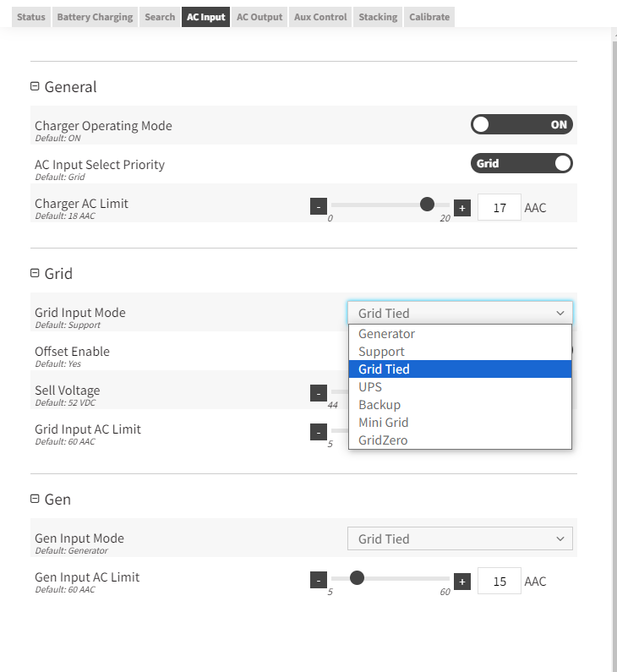Go to the AC Output tab
Image resolution: width=617 pixels, height=672 pixels.
[x=259, y=17]
